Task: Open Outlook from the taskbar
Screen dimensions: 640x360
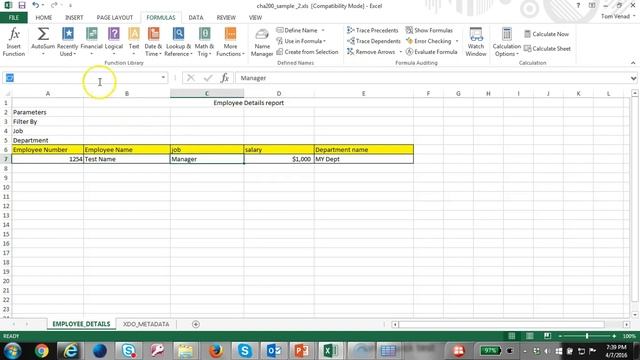Action: pos(273,351)
